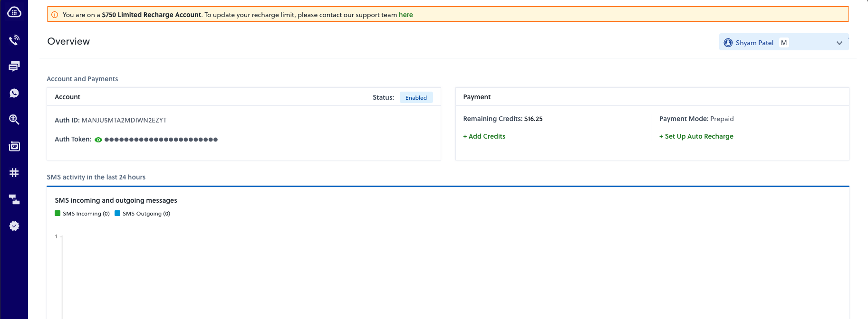Reveal the Auth Token with eye icon
This screenshot has height=319, width=868.
click(x=98, y=140)
